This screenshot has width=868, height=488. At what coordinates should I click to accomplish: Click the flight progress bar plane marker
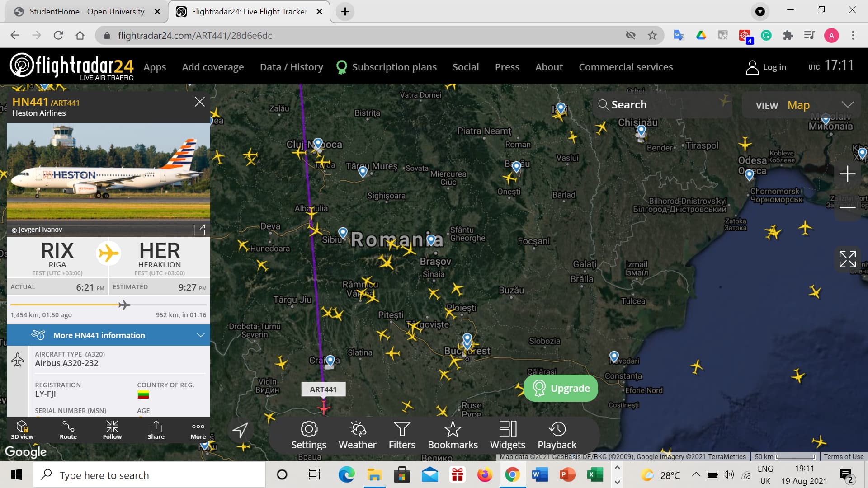pos(124,305)
